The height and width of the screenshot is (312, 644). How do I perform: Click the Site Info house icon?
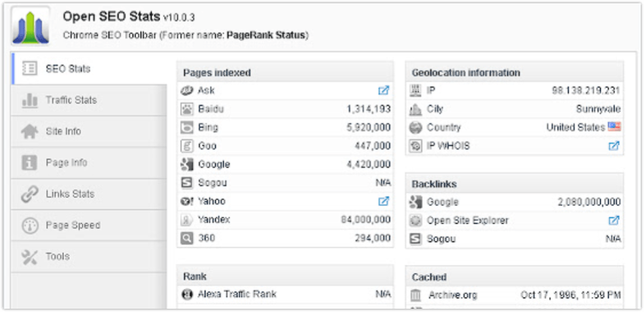point(29,131)
